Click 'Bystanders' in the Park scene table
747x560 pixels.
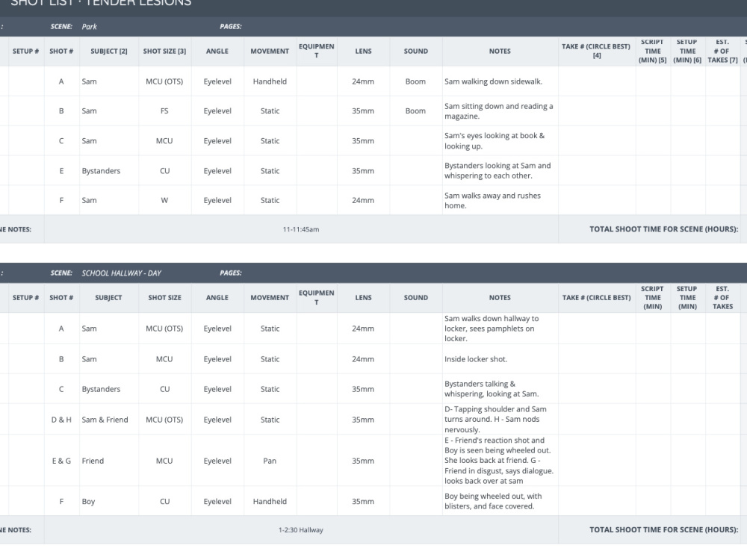[101, 171]
